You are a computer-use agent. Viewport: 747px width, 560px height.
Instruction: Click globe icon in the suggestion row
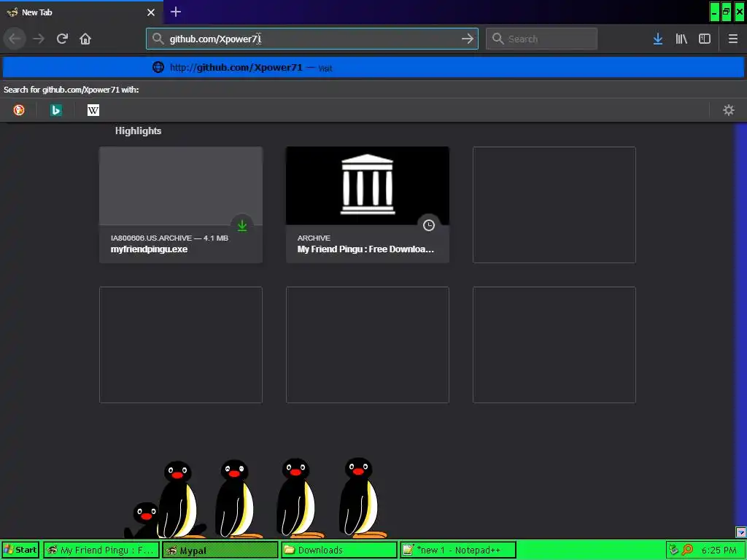(158, 67)
